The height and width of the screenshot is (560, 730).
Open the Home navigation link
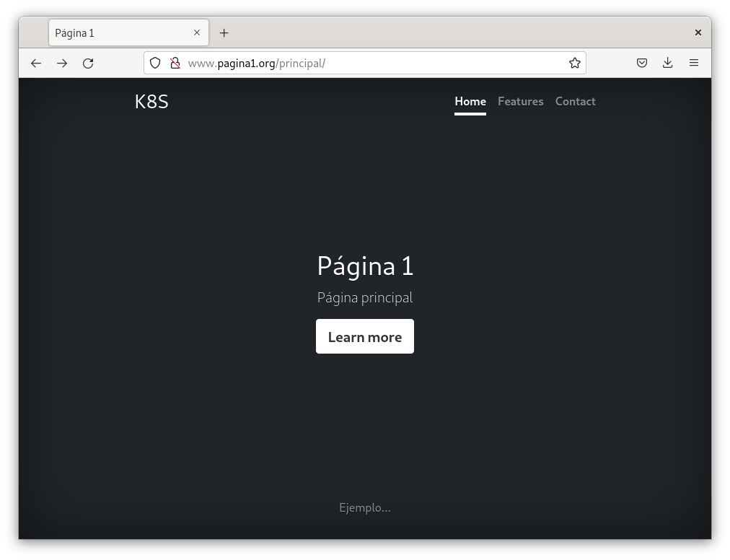point(470,102)
